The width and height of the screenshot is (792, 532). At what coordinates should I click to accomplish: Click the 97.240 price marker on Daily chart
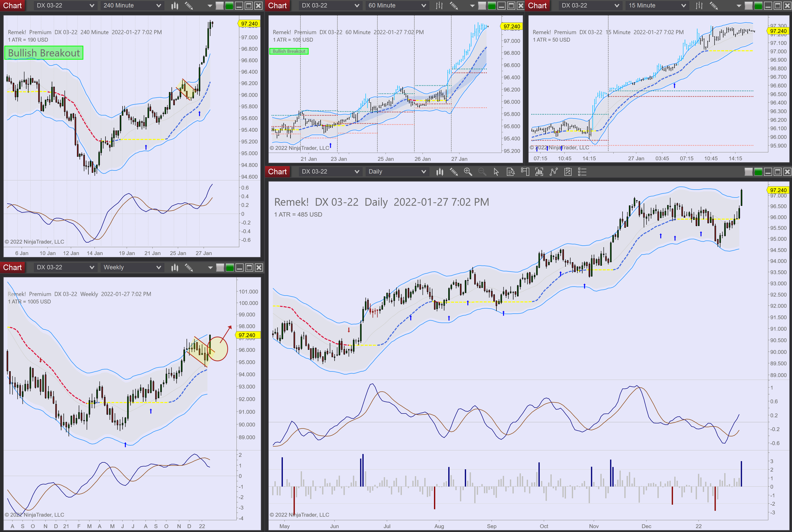[778, 190]
